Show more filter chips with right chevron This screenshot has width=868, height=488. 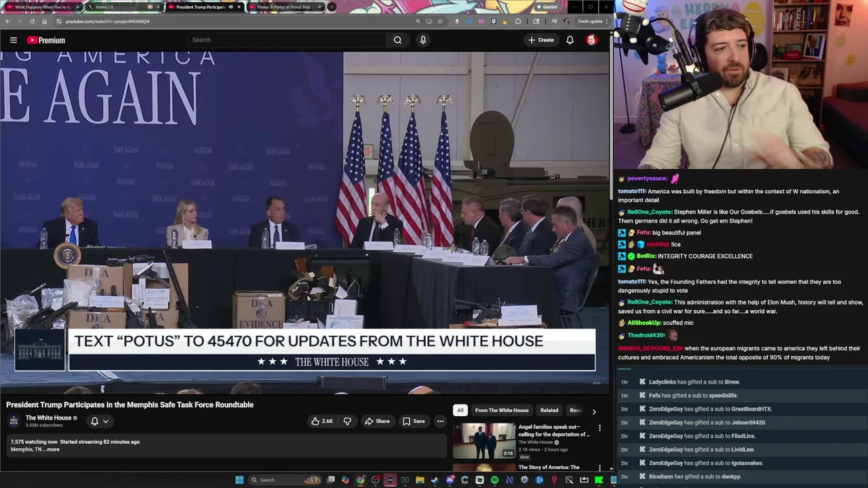pos(594,411)
